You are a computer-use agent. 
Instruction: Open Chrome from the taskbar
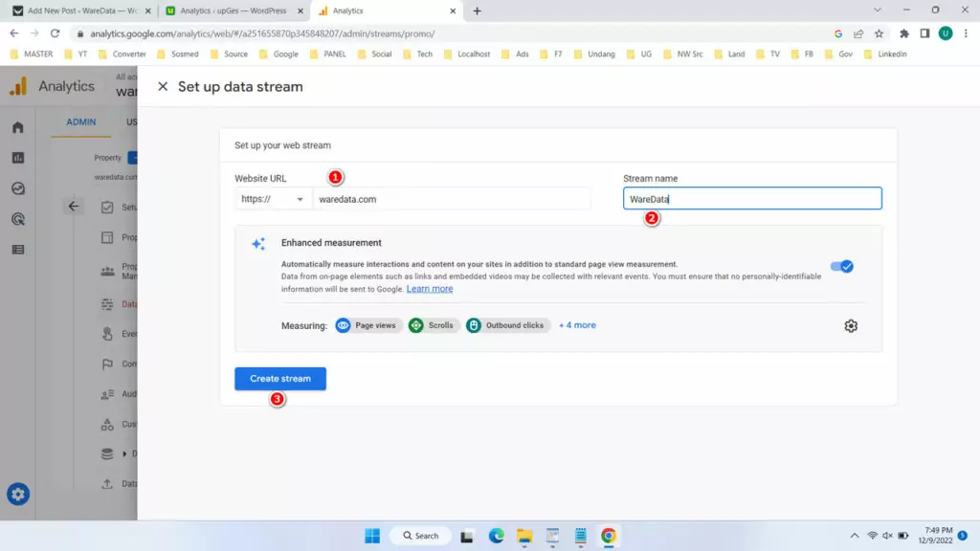(608, 536)
